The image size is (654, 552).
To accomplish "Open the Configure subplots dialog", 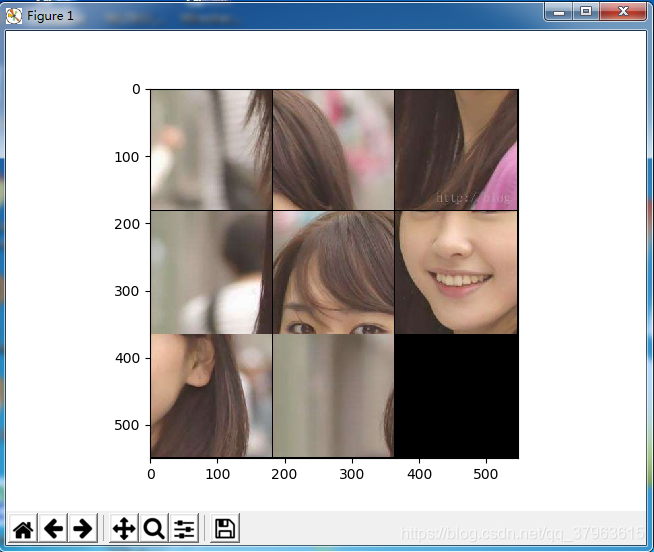I will coord(184,529).
